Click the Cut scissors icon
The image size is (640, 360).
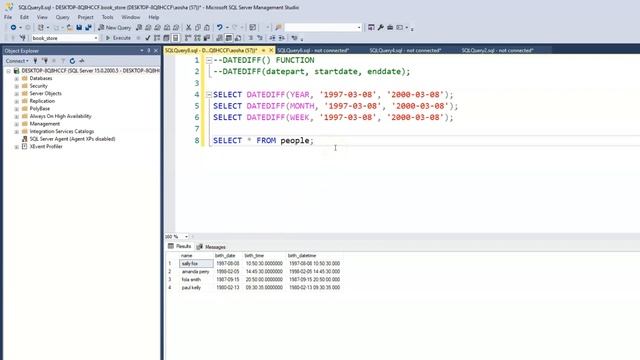pos(188,27)
